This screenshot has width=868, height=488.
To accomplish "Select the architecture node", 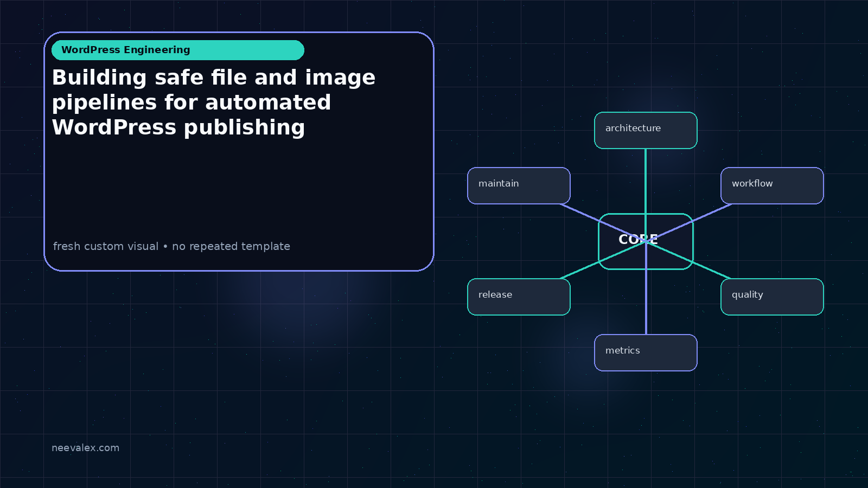I will coord(646,130).
